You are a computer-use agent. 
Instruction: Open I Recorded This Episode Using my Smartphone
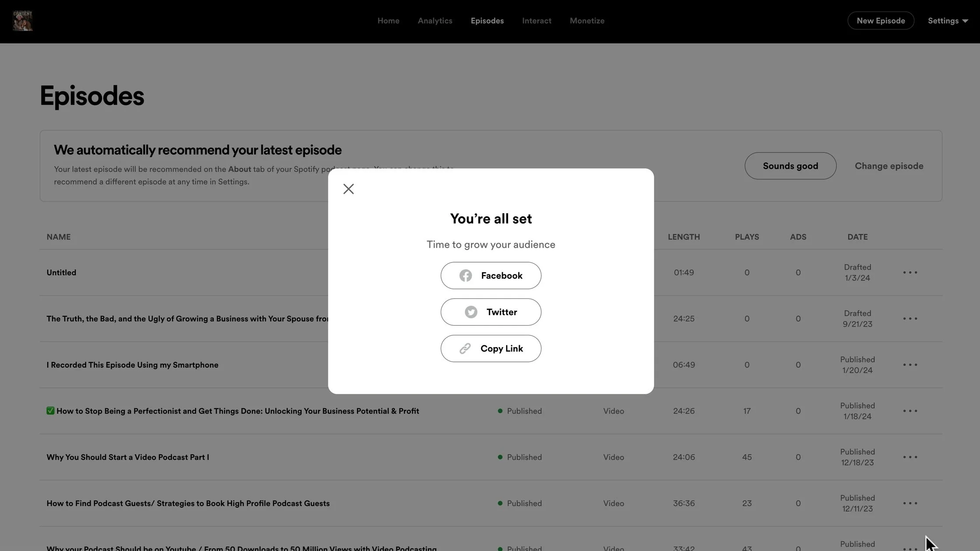click(x=132, y=365)
